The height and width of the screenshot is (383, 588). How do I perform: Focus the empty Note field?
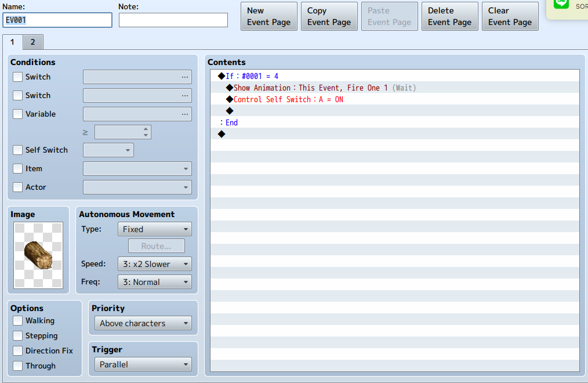click(x=173, y=20)
